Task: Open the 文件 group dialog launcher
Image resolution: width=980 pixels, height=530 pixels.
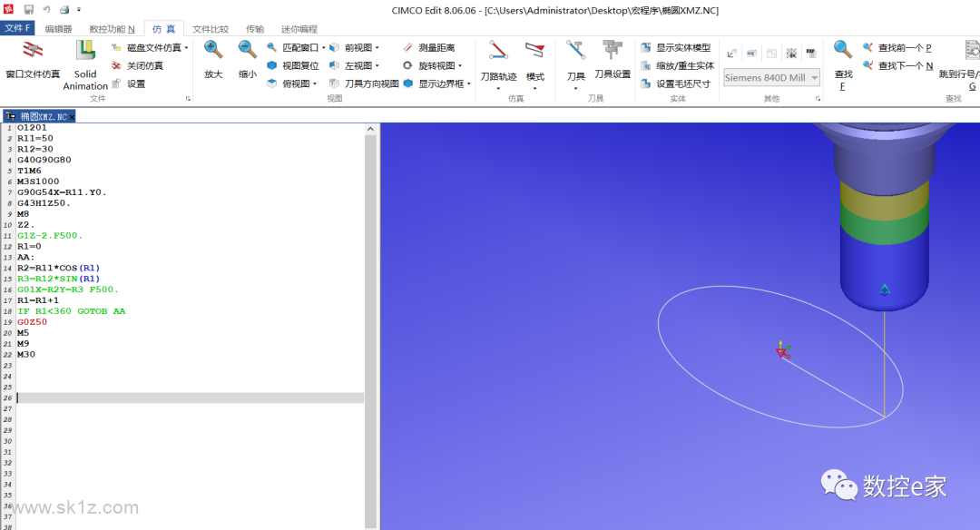Action: tap(188, 99)
